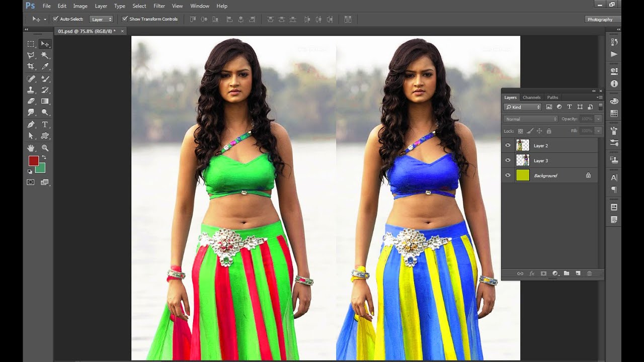Open the Fill slider dropdown arrow
The image size is (644, 362).
coord(598,131)
